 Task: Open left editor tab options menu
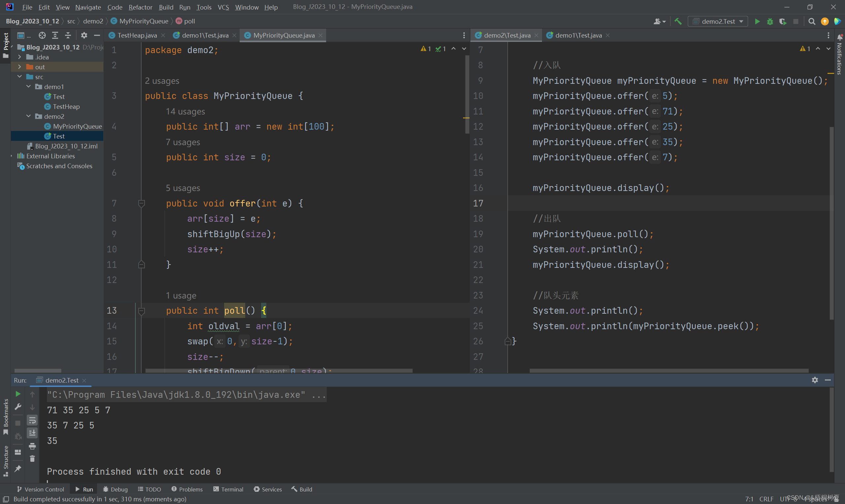tap(464, 35)
